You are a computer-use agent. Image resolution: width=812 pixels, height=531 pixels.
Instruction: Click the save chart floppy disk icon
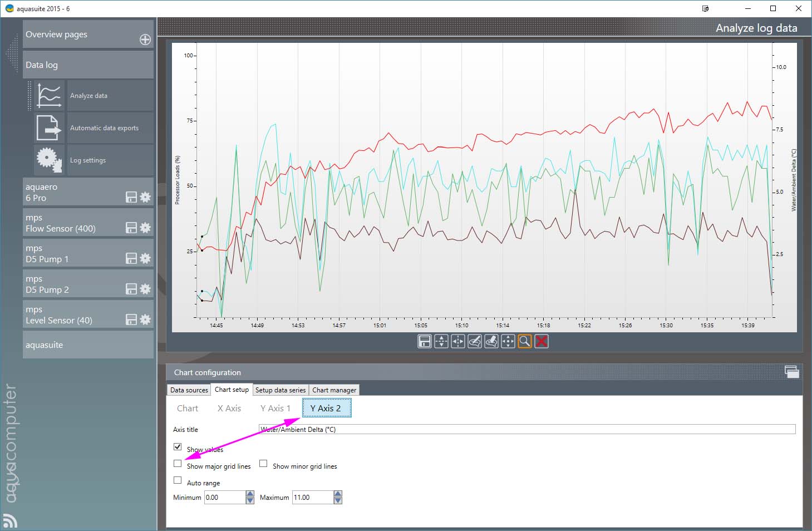(x=425, y=341)
